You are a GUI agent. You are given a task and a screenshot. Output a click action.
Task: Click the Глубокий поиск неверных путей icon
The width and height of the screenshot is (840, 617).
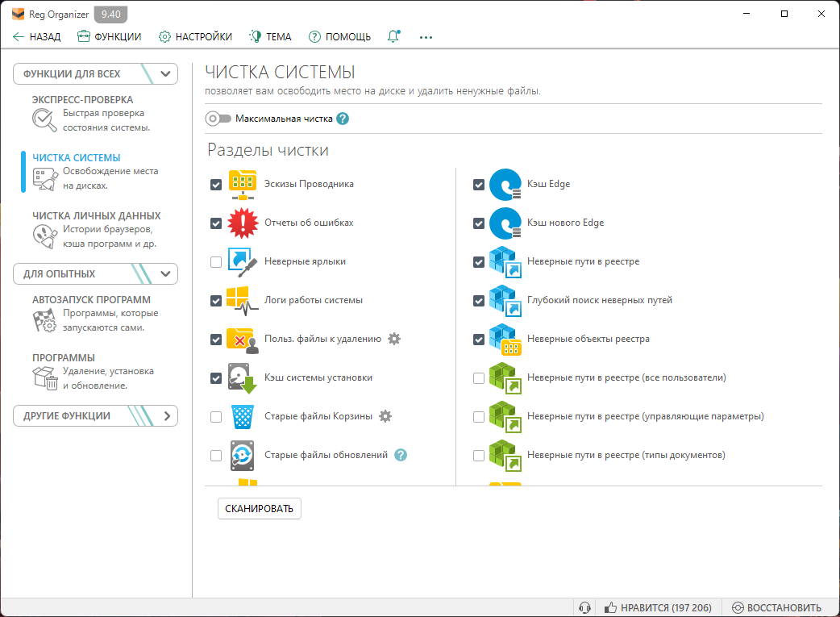(505, 301)
